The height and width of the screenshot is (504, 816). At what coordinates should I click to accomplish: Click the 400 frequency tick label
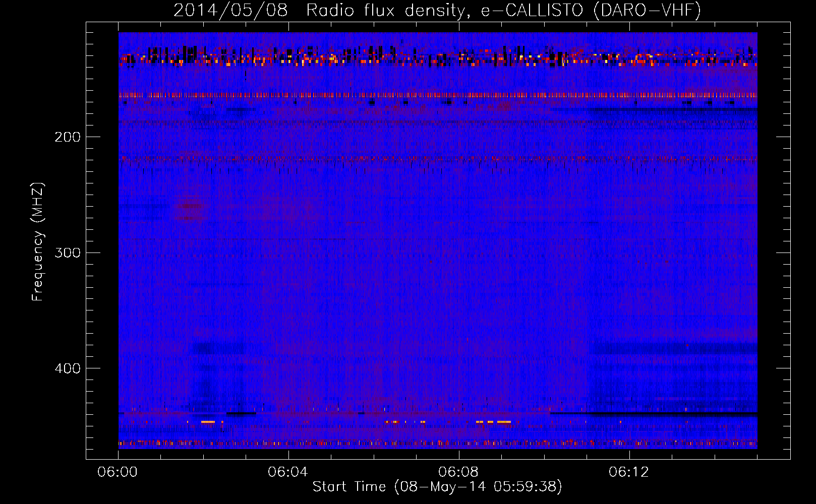tap(68, 368)
